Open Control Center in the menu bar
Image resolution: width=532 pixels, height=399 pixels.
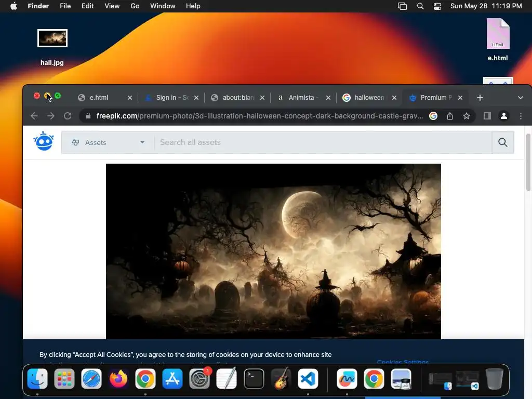[437, 6]
